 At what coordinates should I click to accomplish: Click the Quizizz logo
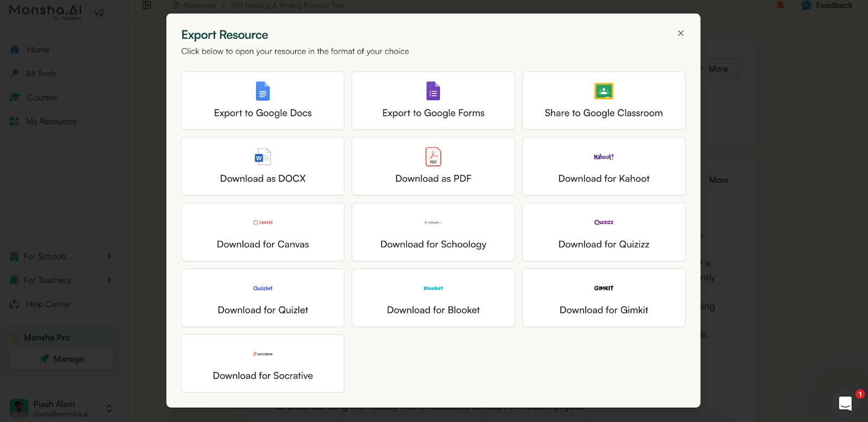pyautogui.click(x=604, y=222)
